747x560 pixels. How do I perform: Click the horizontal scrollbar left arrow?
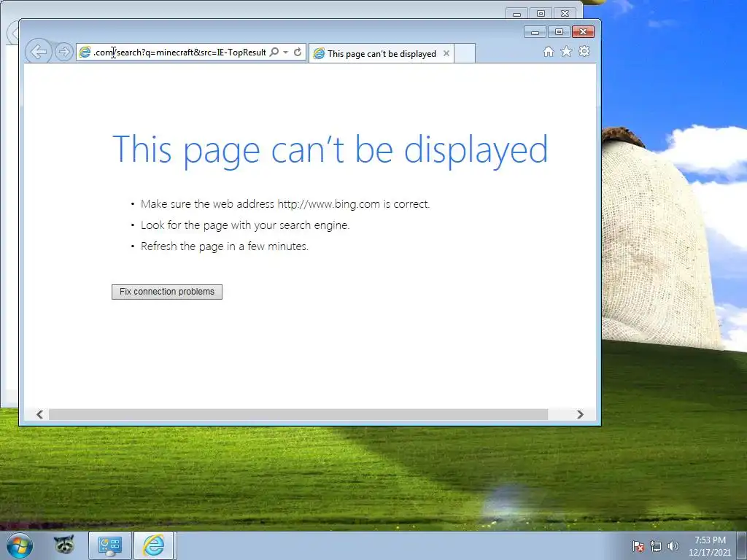[x=39, y=414]
